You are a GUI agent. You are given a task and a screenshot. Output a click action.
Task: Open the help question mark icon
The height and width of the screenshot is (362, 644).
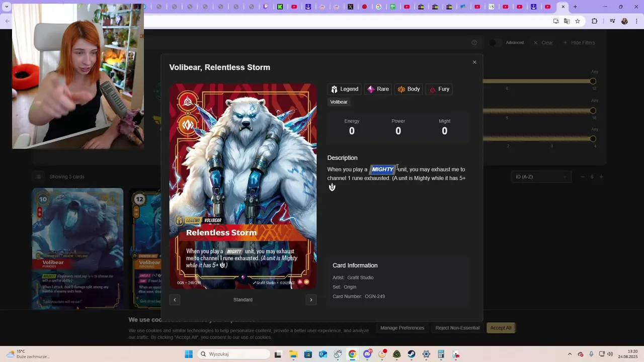[x=474, y=43]
